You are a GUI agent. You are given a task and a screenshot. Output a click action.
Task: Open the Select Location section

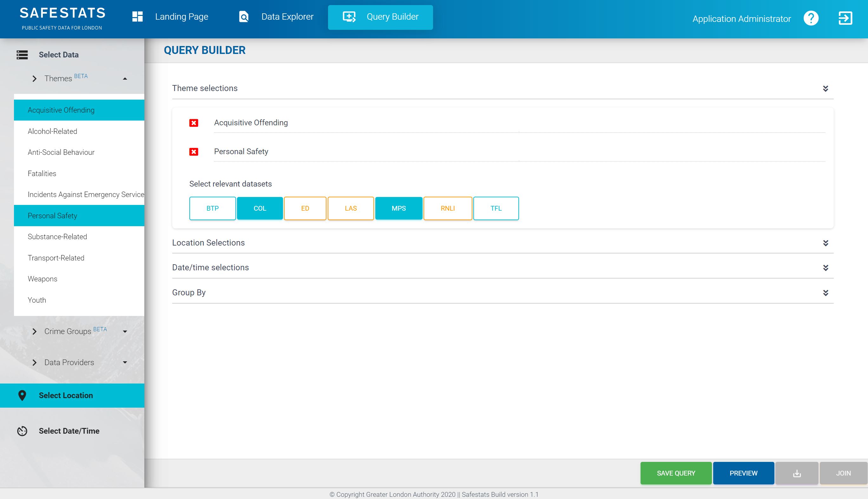tap(72, 395)
